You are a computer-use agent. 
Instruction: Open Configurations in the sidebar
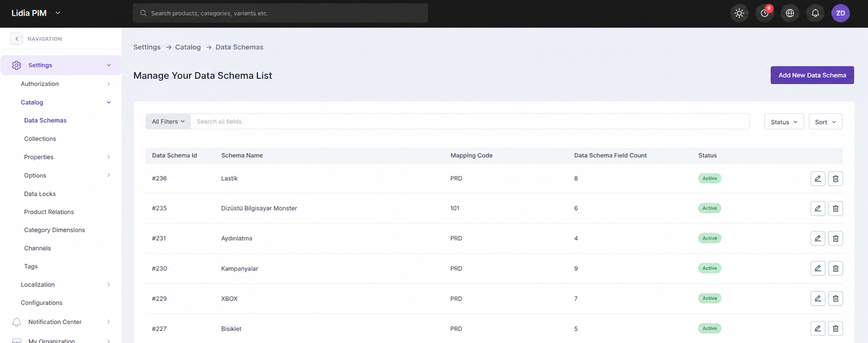pos(41,303)
